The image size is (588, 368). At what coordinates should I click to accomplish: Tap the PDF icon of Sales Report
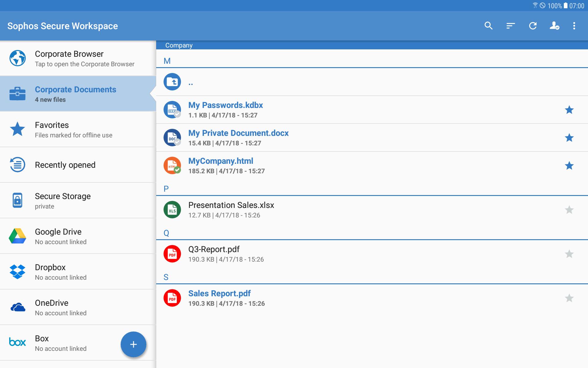click(172, 298)
